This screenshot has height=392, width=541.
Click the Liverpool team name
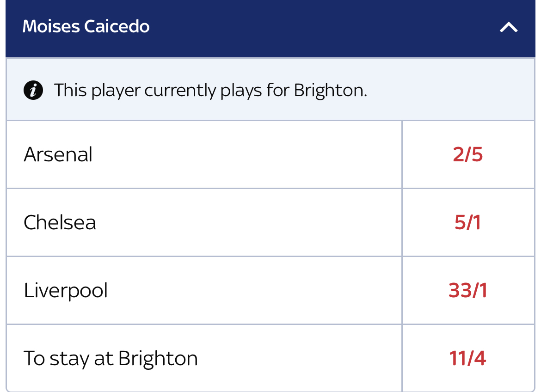(66, 291)
